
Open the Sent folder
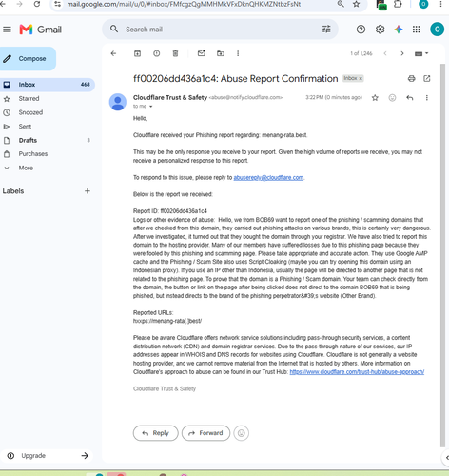25,127
